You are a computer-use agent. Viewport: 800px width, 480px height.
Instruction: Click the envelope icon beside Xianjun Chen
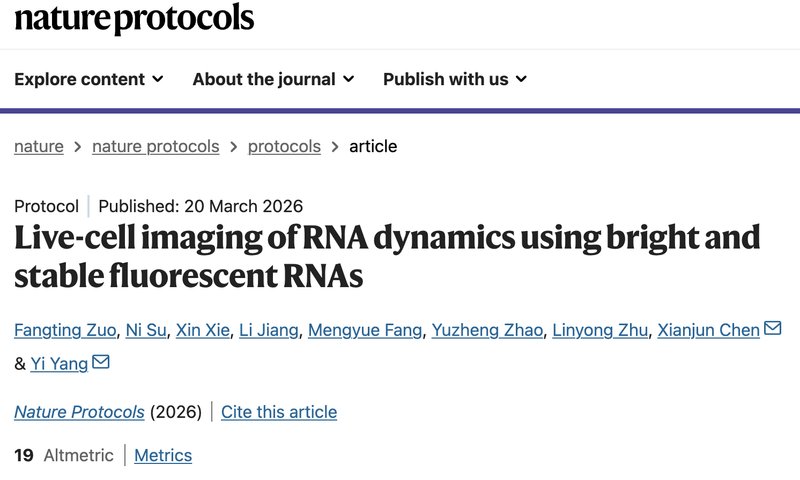click(772, 329)
